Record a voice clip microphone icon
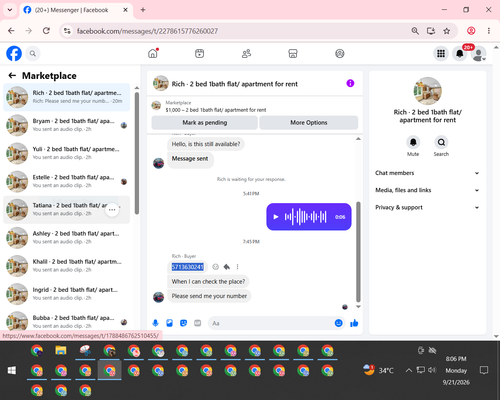This screenshot has height=400, width=500. click(155, 323)
